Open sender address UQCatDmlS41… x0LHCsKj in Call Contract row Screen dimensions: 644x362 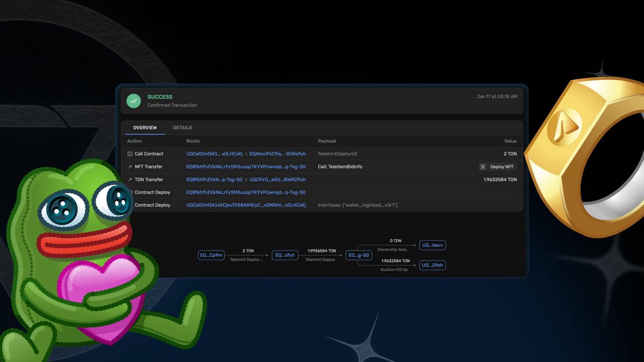click(x=214, y=154)
